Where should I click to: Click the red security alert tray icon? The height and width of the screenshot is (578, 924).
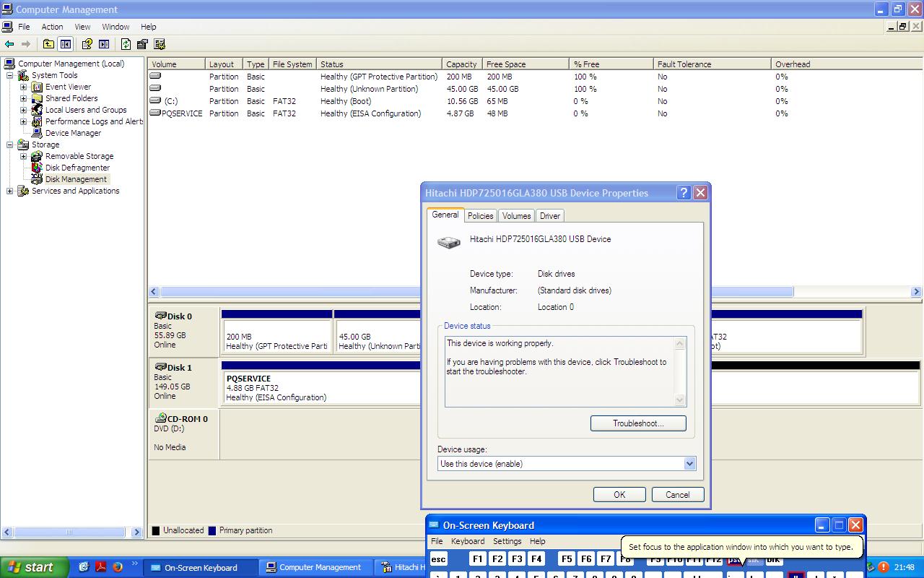pos(883,567)
